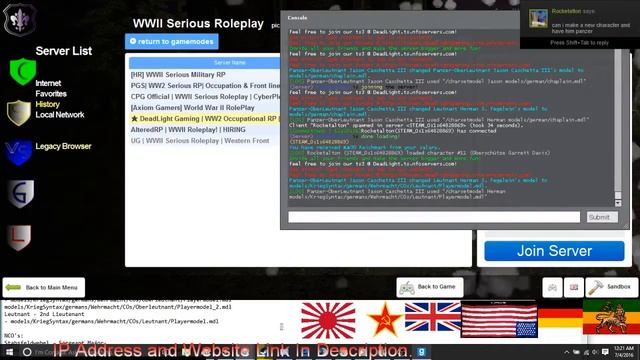The width and height of the screenshot is (640, 360).
Task: Select the 'UG | WWII Serious Roleplay | Western Front' server
Action: tap(204, 141)
